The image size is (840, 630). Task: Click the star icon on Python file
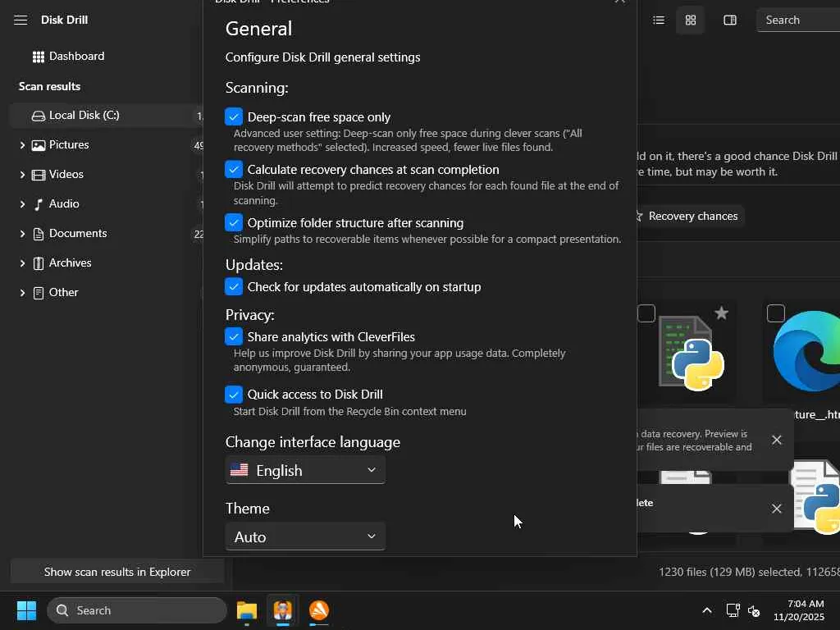pyautogui.click(x=721, y=313)
